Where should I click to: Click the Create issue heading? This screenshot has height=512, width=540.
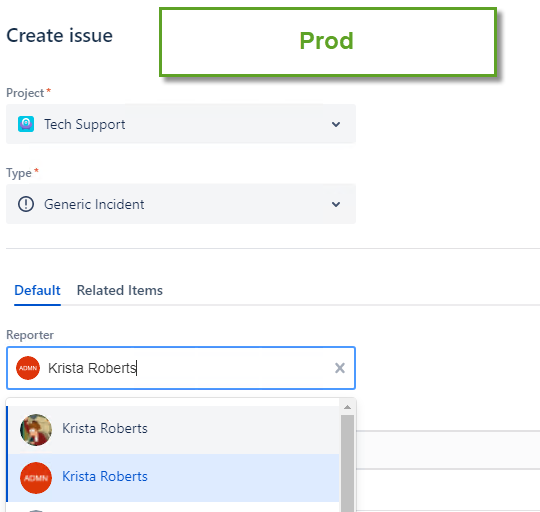point(60,35)
